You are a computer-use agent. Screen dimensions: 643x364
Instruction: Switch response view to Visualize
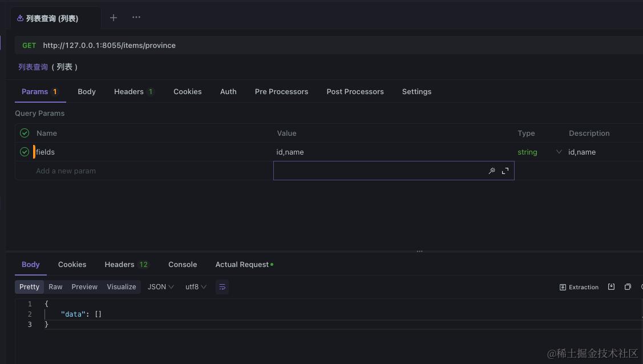(x=122, y=287)
